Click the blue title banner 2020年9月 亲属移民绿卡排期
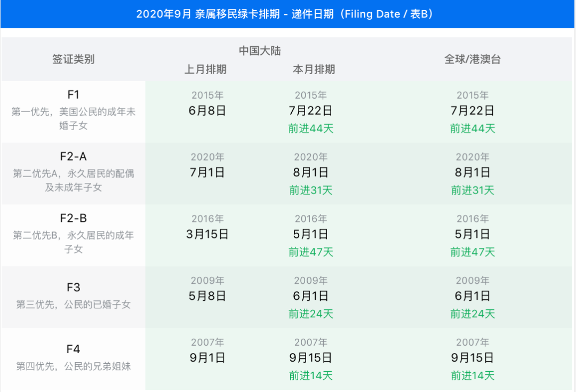 tap(287, 14)
